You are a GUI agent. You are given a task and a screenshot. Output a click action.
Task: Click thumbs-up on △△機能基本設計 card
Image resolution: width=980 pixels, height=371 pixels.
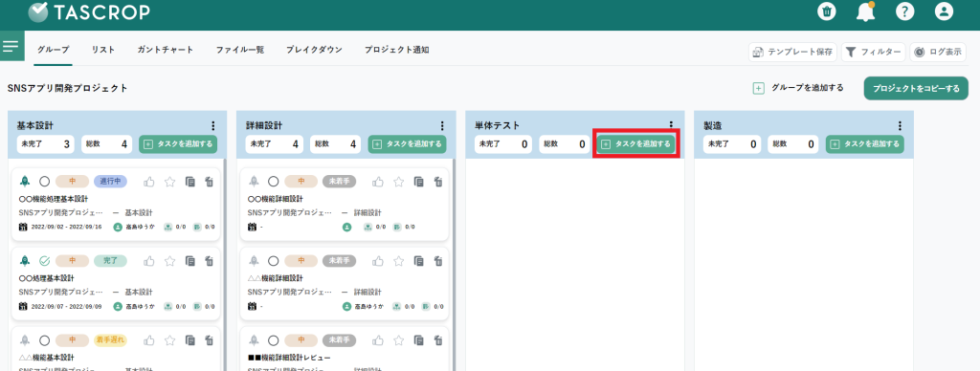(x=149, y=340)
